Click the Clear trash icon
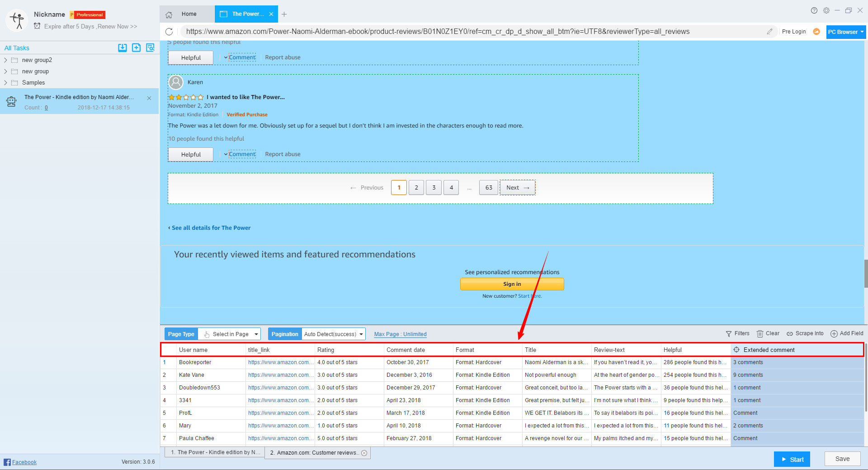Viewport: 868px width, 470px height. [760, 334]
